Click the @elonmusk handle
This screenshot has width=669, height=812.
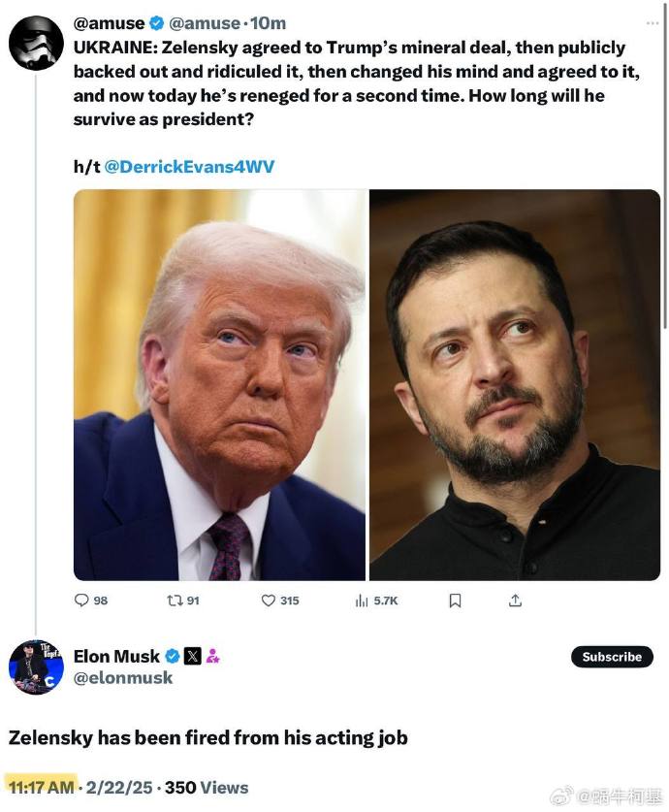123,678
